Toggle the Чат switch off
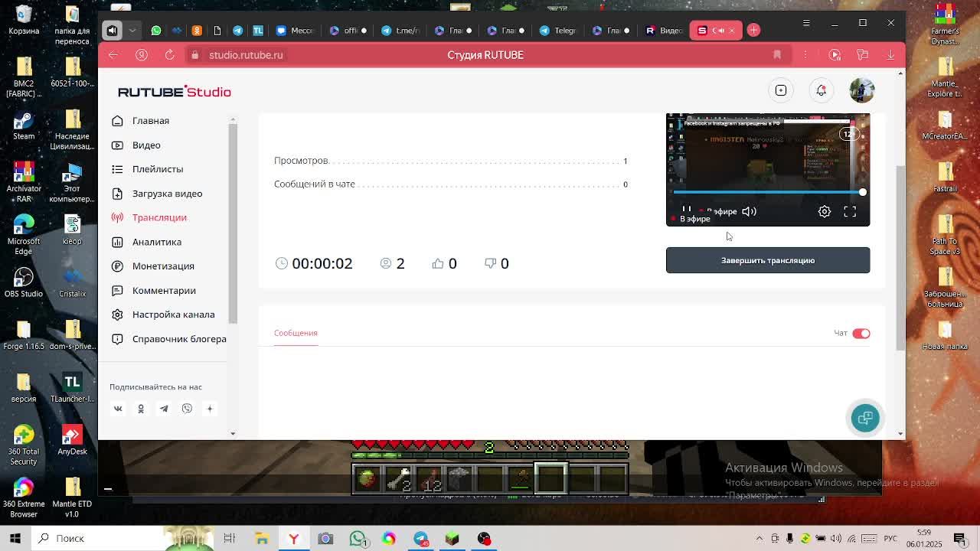The height and width of the screenshot is (551, 980). click(861, 333)
